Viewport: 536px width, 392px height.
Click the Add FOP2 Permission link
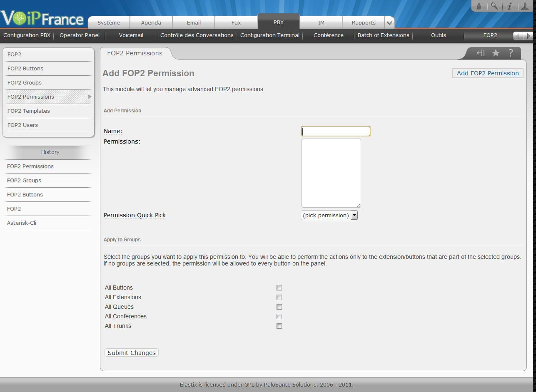[488, 73]
